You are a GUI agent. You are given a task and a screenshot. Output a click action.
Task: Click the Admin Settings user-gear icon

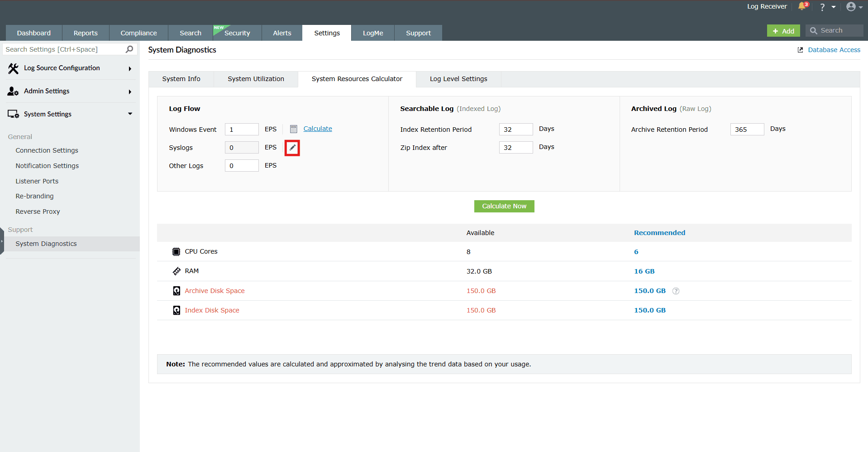(x=13, y=91)
